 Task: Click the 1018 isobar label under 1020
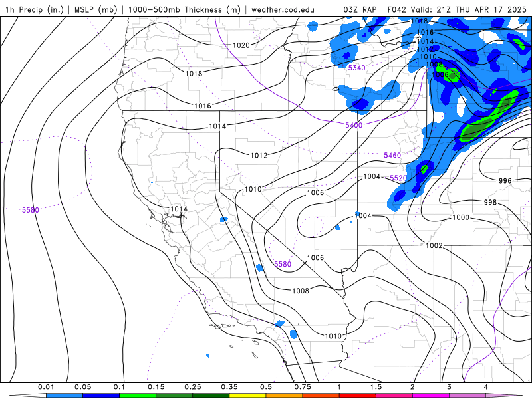click(x=194, y=74)
